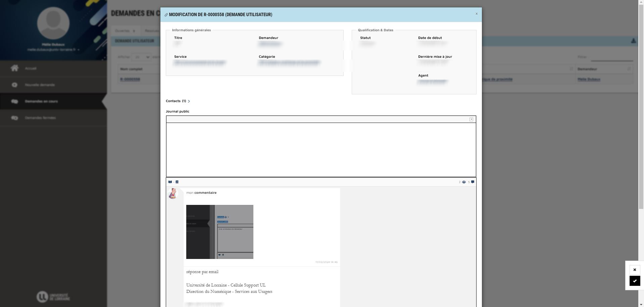Screen dimensions: 644x307
Task: Open the screenshot thumbnail in the comment
Action: tap(219, 232)
